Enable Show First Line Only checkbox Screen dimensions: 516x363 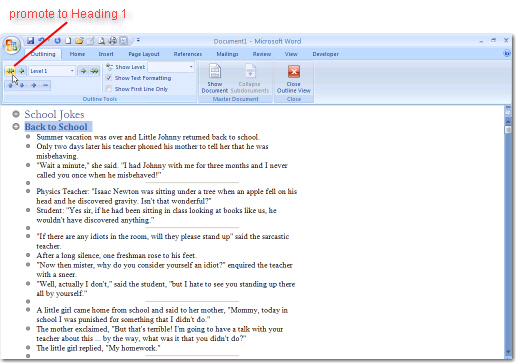(x=108, y=89)
